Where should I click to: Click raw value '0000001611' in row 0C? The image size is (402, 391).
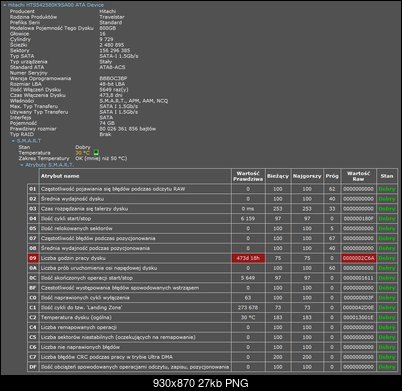pyautogui.click(x=358, y=278)
